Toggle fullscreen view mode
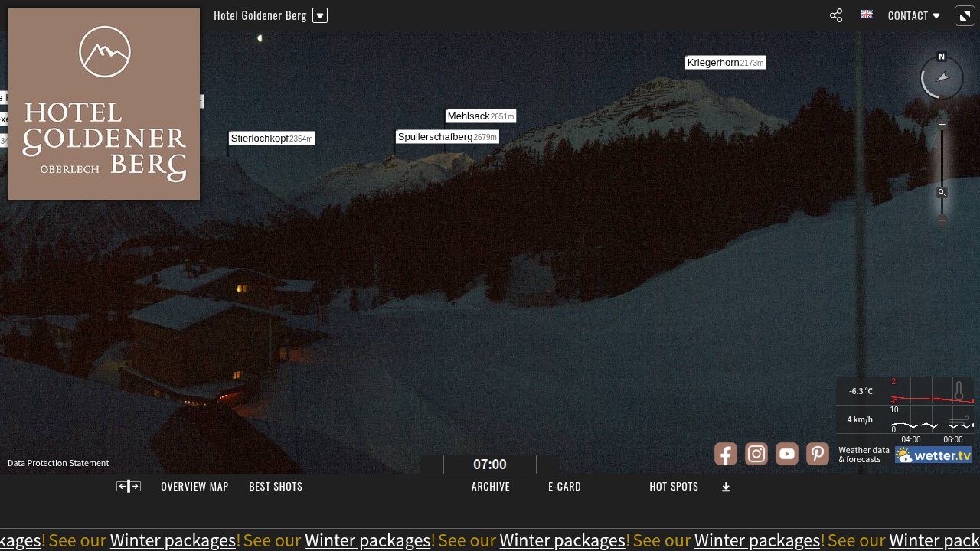The height and width of the screenshot is (551, 980). [965, 15]
